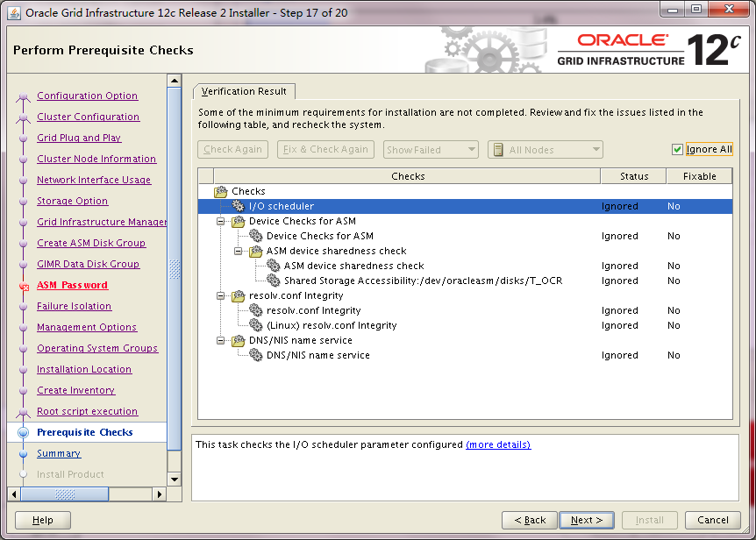The image size is (756, 540).
Task: Click the All Nodes server icon
Action: click(498, 150)
